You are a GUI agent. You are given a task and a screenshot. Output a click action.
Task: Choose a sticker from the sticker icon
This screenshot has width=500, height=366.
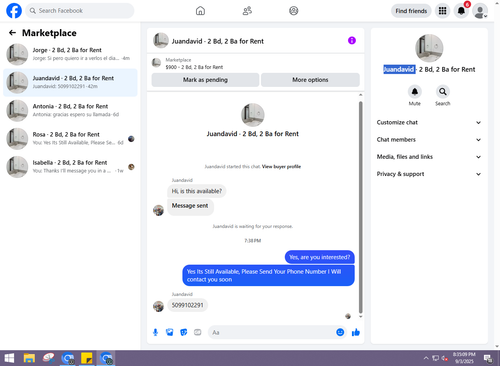(184, 332)
